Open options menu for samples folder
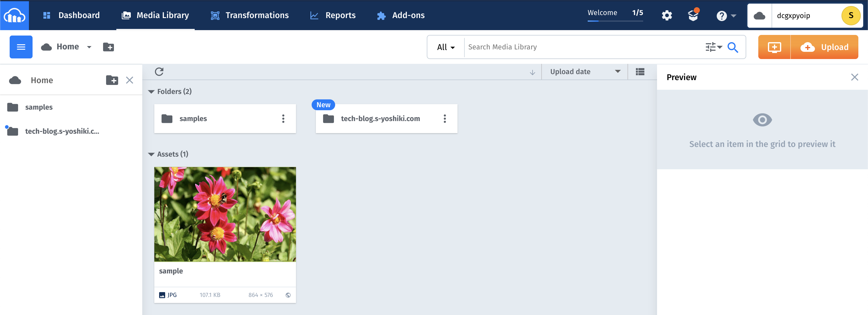 click(283, 118)
